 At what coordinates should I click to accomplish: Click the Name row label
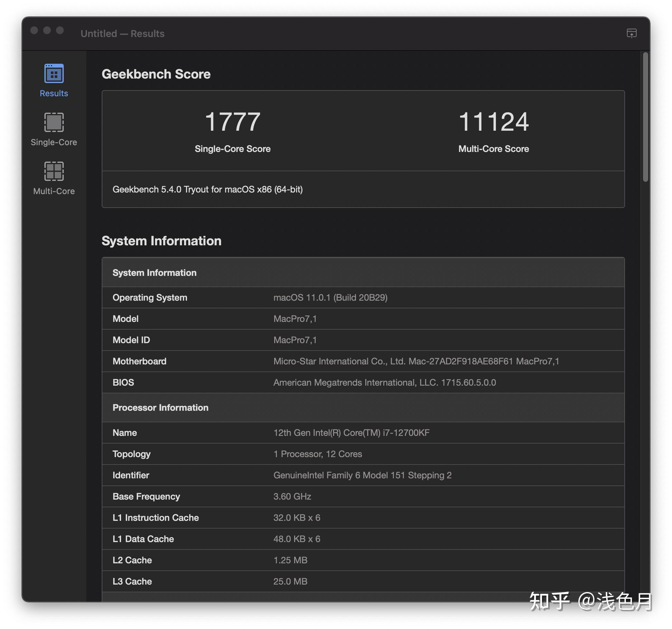(125, 433)
